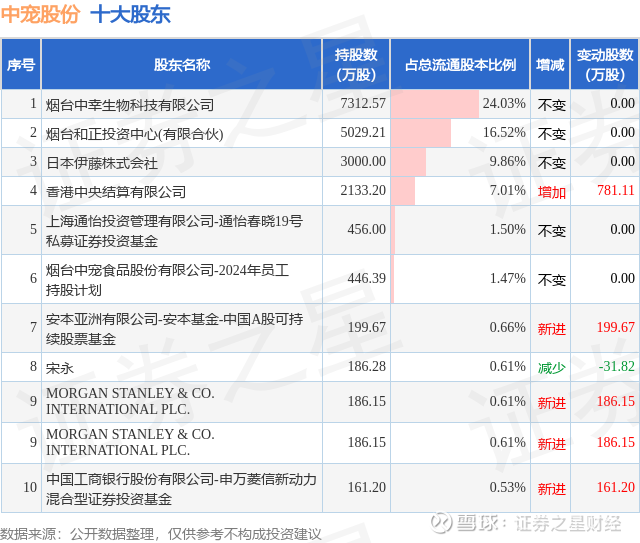The width and height of the screenshot is (640, 543).
Task: Click the holding value 199.67 in black
Action: point(367,327)
